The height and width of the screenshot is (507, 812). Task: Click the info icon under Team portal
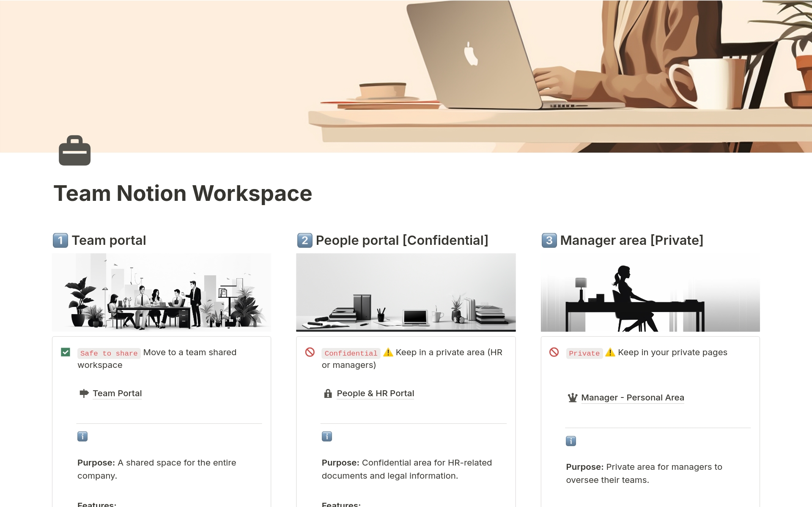point(82,436)
